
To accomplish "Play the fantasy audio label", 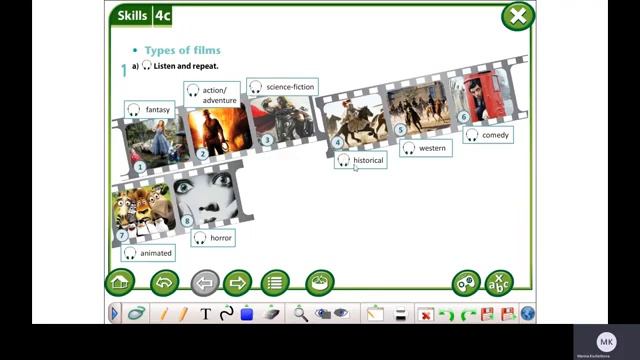I will (x=149, y=109).
